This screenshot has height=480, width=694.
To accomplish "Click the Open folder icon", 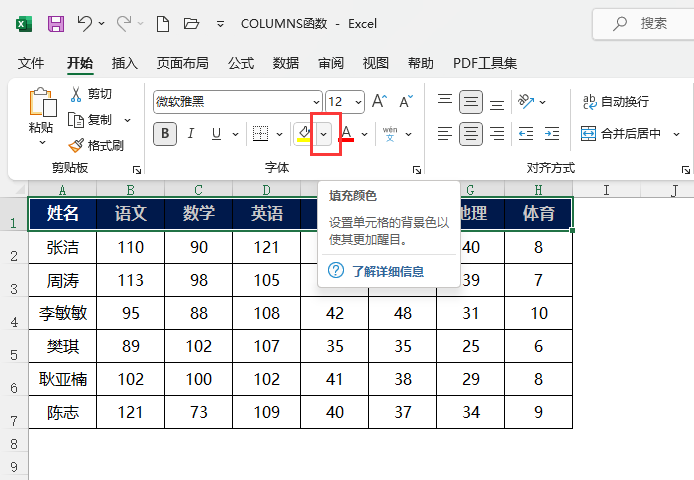I will (191, 23).
